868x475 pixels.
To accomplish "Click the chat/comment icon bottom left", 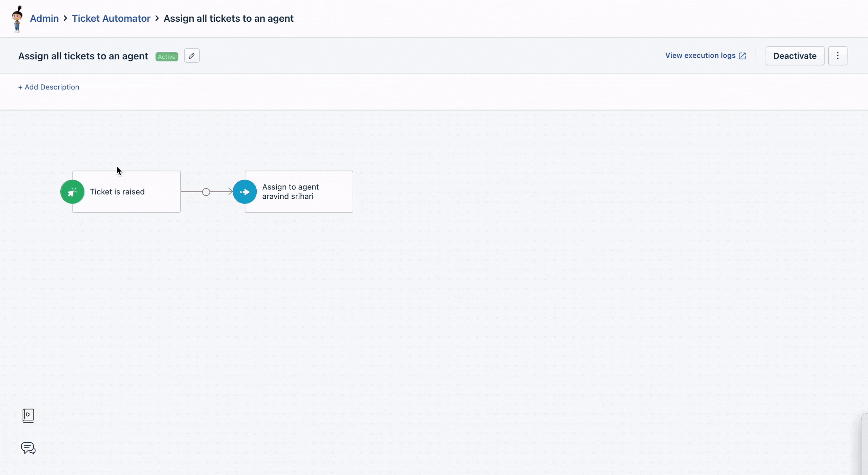I will point(28,448).
